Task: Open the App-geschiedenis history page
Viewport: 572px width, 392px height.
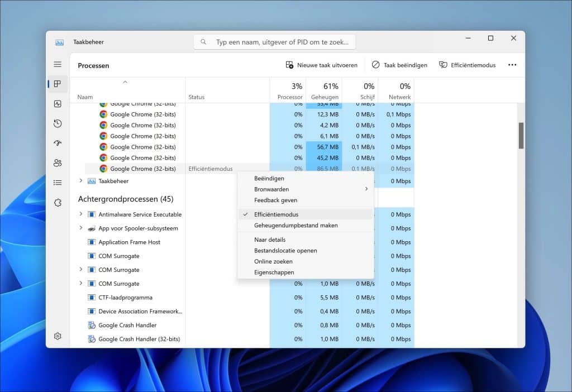Action: 58,123
